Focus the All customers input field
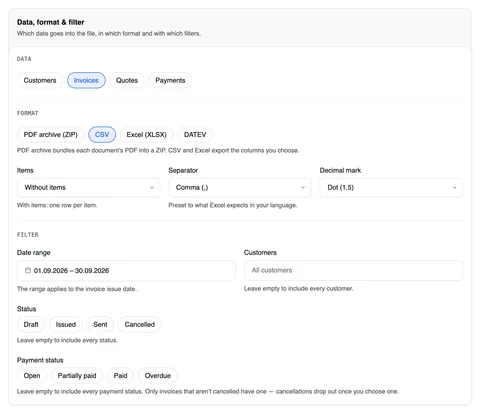480x413 pixels. pyautogui.click(x=353, y=270)
